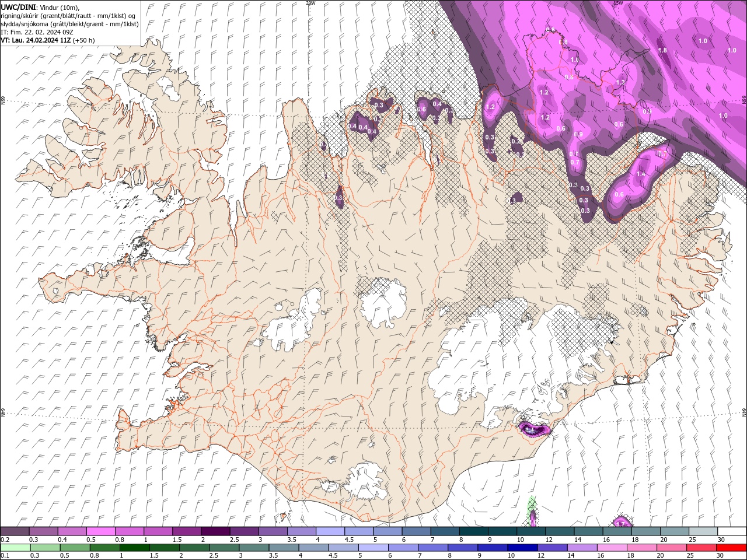The image size is (747, 560).
Task: Pick the dark teal 8 swatch in upper legend
Action: 474,531
